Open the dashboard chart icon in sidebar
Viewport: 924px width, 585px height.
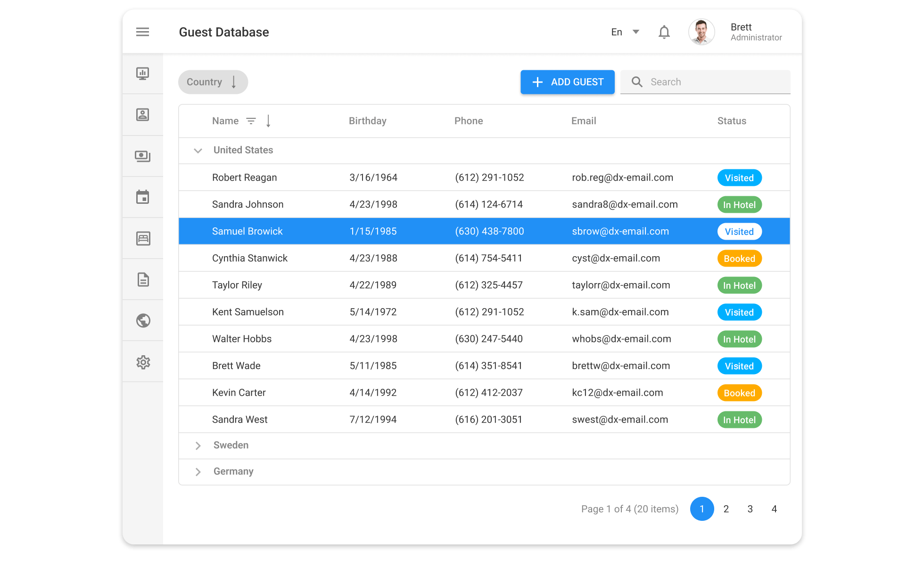click(x=143, y=74)
